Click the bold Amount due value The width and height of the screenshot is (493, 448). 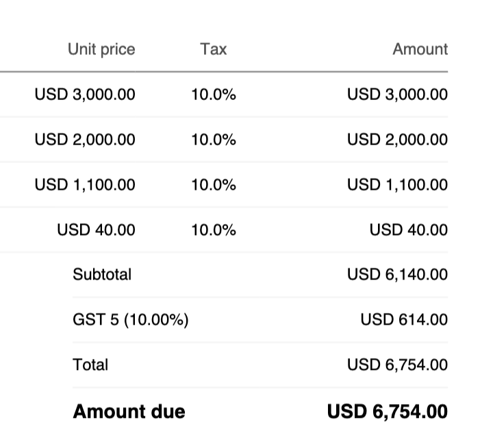(x=388, y=412)
